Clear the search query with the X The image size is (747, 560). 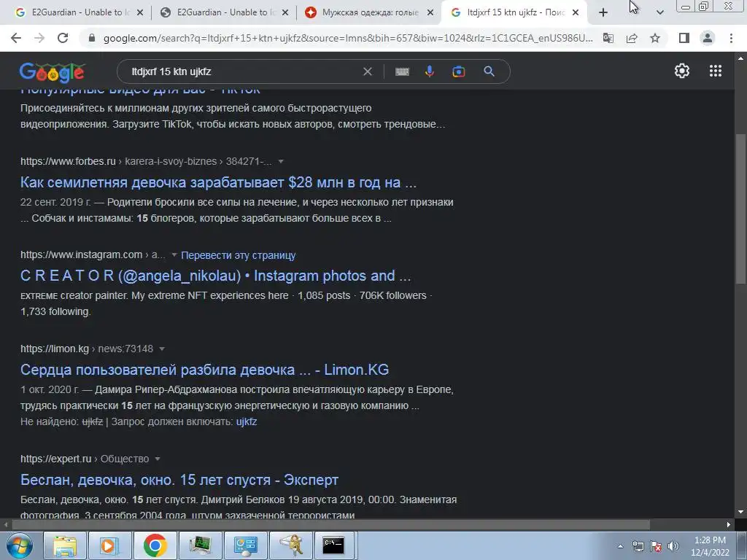tap(368, 71)
